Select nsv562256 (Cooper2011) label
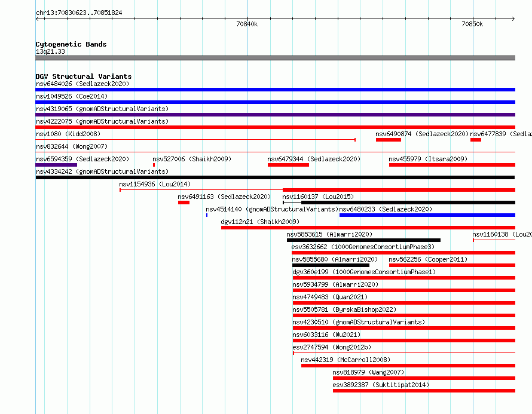 tap(428, 259)
